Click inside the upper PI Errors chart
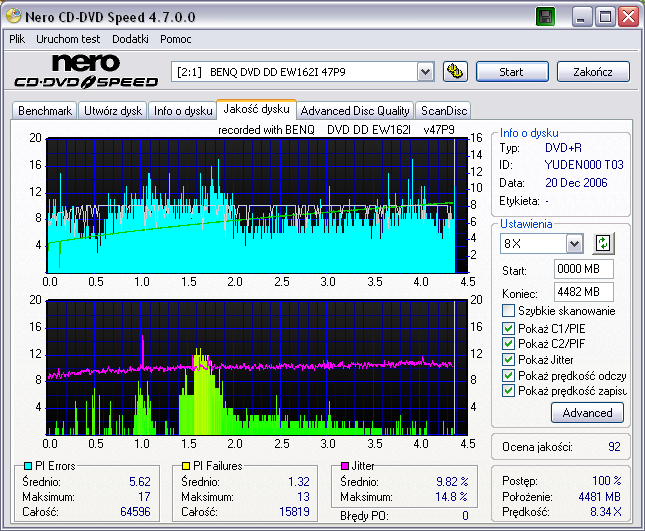The image size is (645, 531). [257, 206]
